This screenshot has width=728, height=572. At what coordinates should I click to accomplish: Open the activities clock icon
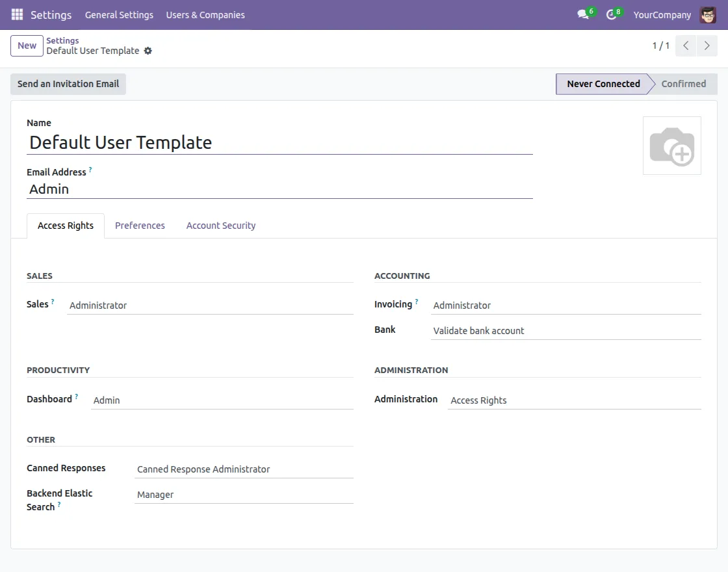tap(611, 14)
